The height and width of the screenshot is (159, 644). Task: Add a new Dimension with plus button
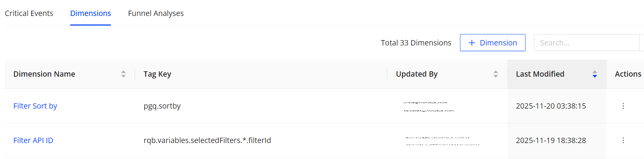493,43
